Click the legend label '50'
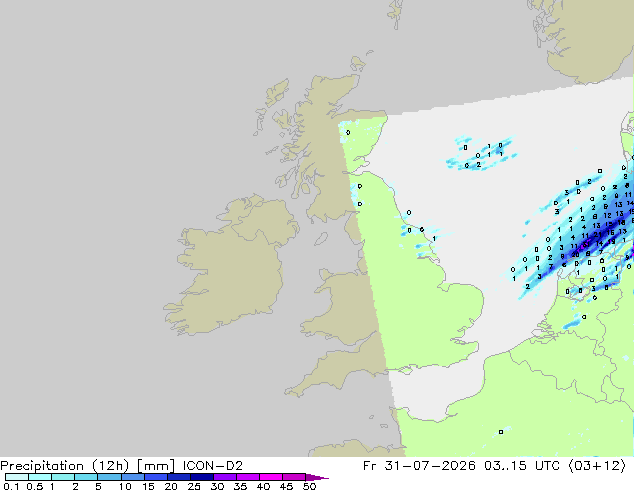This screenshot has height=490, width=634. click(x=309, y=486)
